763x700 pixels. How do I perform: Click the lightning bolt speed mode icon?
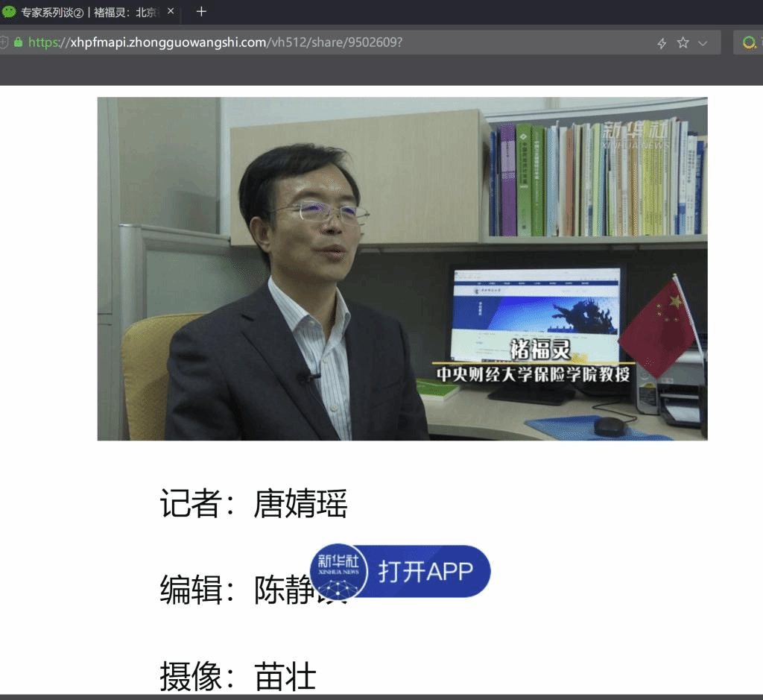coord(662,43)
